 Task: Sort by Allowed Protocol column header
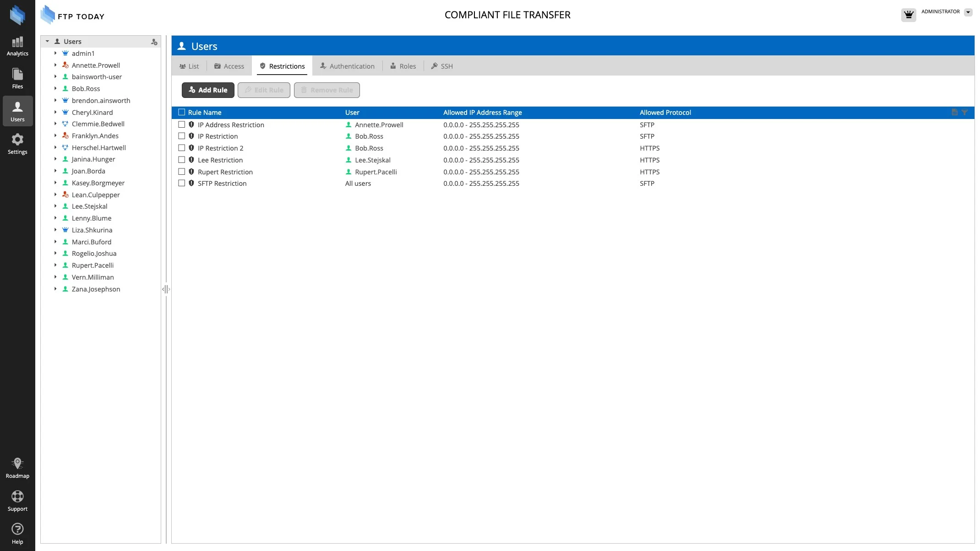[x=665, y=112]
